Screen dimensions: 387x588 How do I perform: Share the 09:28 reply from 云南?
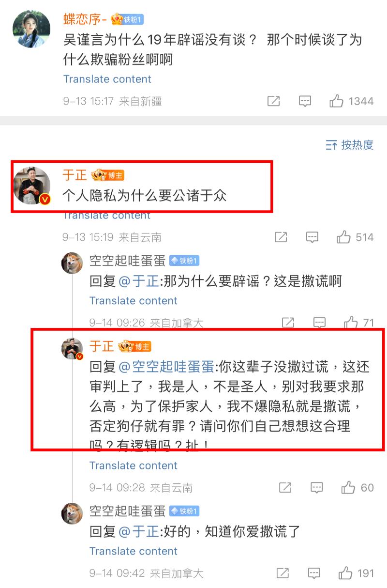click(285, 488)
